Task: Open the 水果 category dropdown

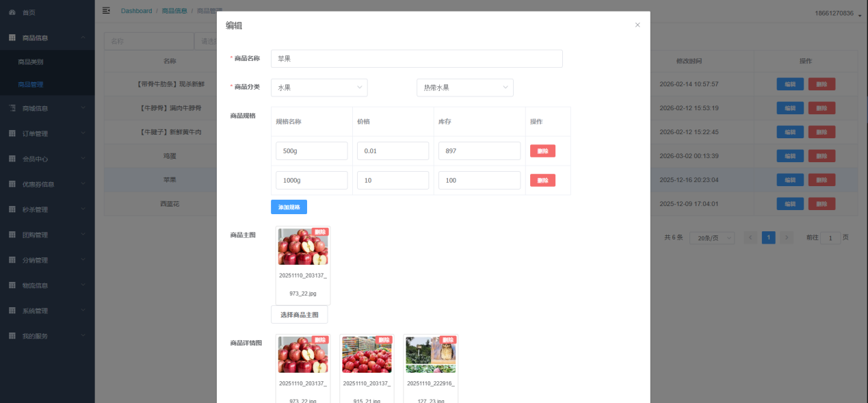Action: point(319,88)
